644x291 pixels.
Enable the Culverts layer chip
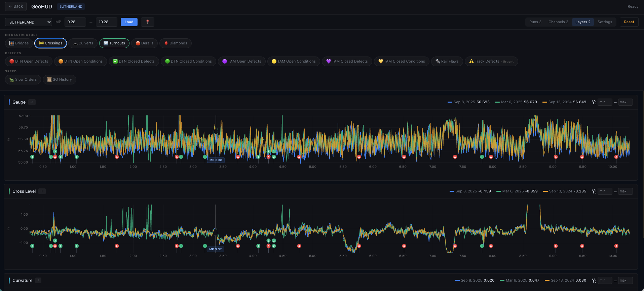(x=83, y=43)
